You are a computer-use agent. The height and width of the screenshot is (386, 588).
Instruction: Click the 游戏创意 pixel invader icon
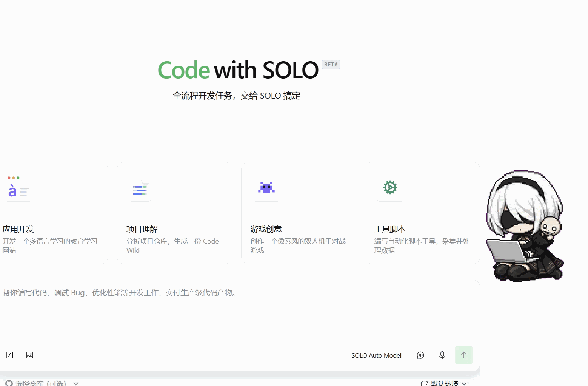[266, 188]
